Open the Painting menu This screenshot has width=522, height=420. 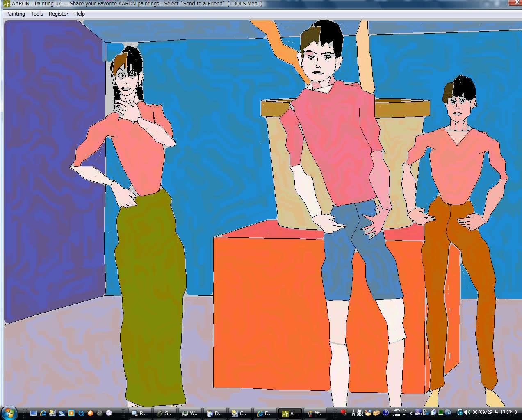click(x=16, y=14)
